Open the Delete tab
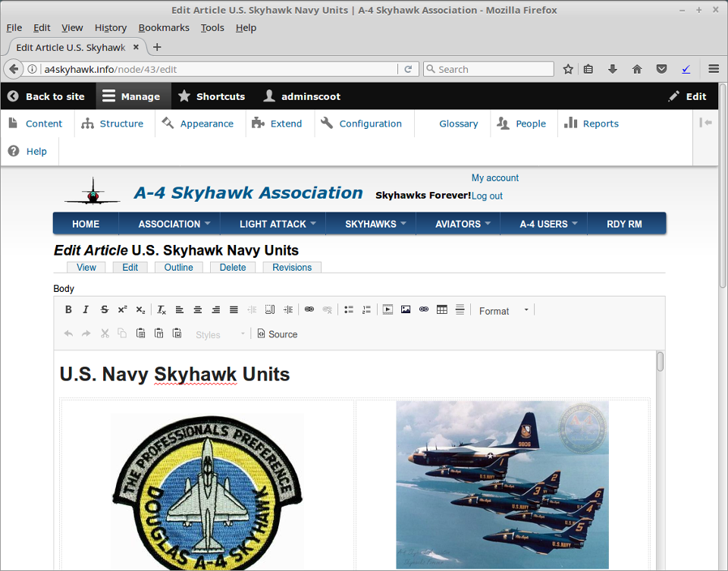728x571 pixels. coord(233,268)
